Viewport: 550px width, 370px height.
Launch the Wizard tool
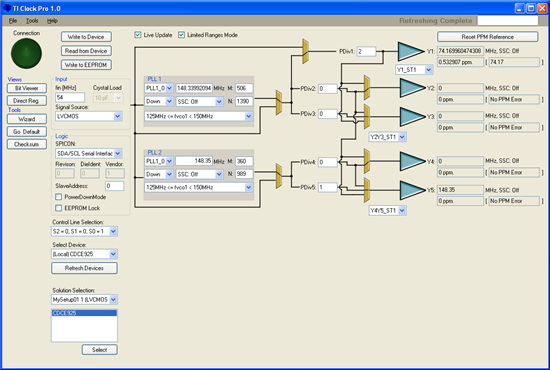[27, 119]
